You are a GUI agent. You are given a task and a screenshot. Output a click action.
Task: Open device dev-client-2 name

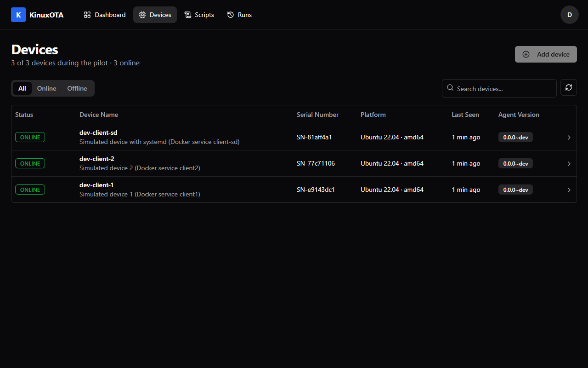[97, 159]
